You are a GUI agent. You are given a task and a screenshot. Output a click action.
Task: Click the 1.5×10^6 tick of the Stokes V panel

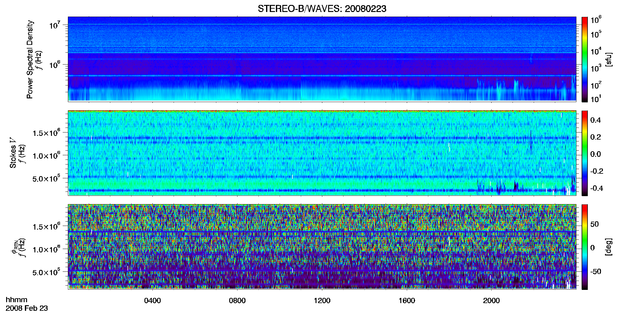coord(46,133)
